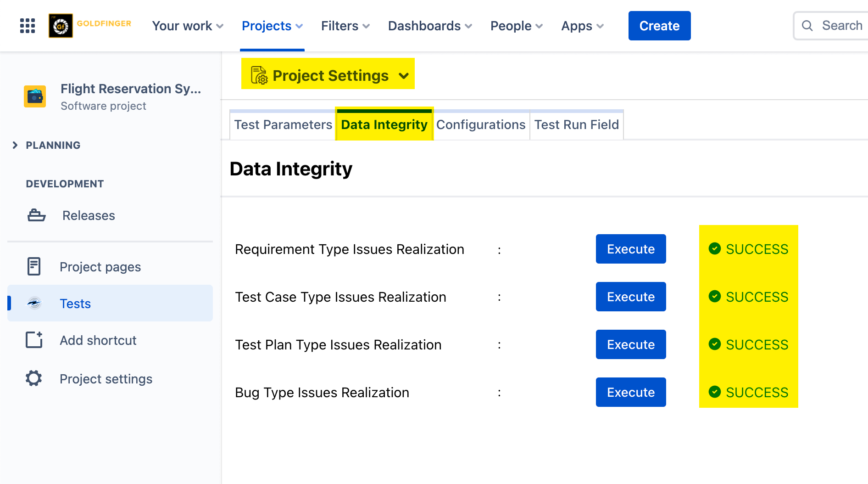The height and width of the screenshot is (484, 868).
Task: Execute Bug Type Issues Realization
Action: click(x=631, y=392)
